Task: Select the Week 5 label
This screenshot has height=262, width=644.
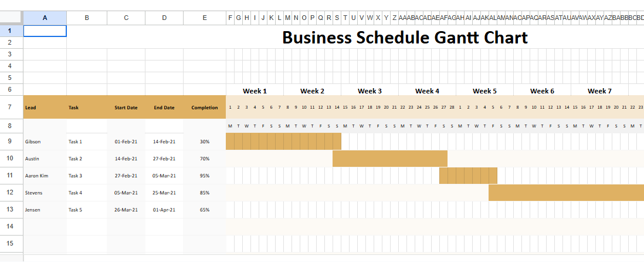Action: click(484, 91)
